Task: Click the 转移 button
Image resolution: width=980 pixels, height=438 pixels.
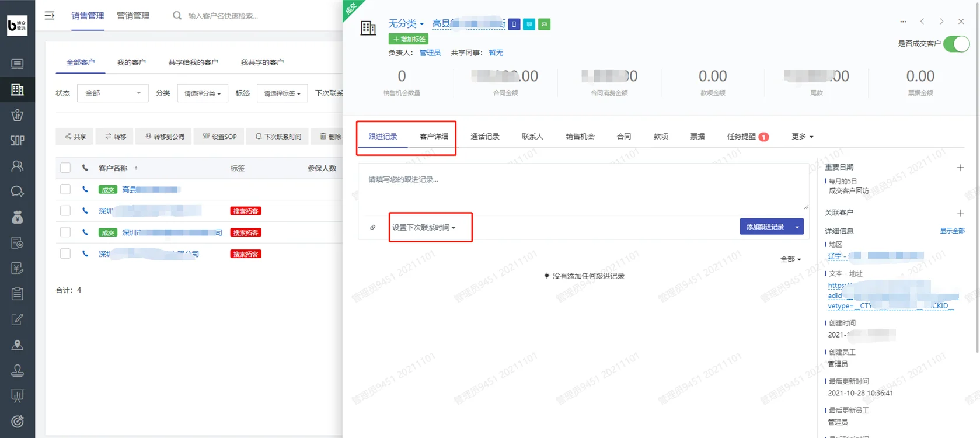Action: click(116, 137)
